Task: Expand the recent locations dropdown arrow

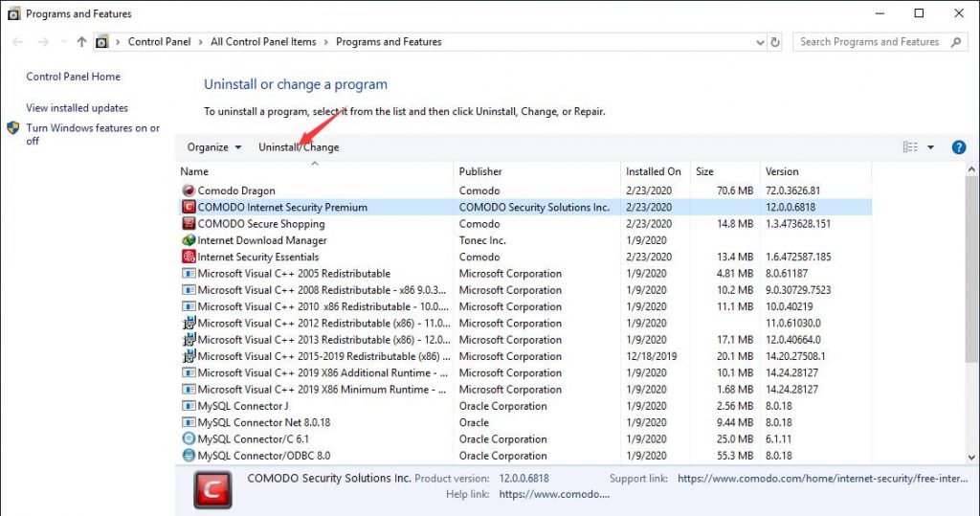Action: tap(64, 42)
